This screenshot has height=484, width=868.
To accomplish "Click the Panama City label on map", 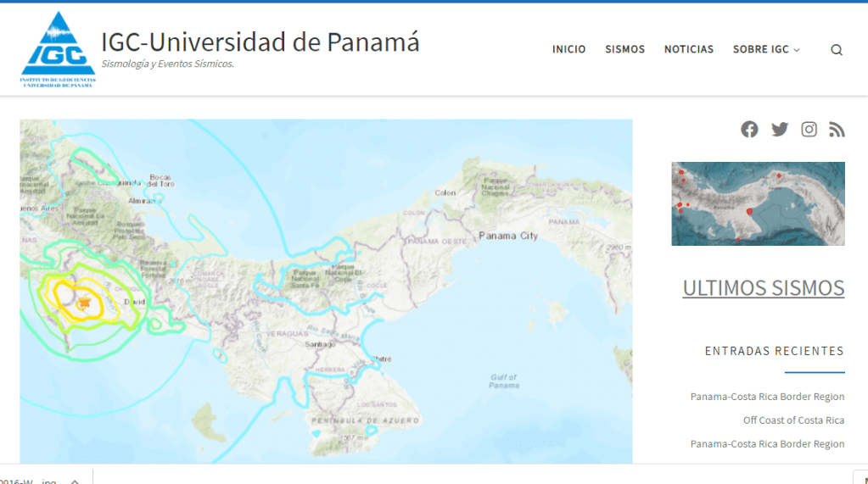I will 508,236.
